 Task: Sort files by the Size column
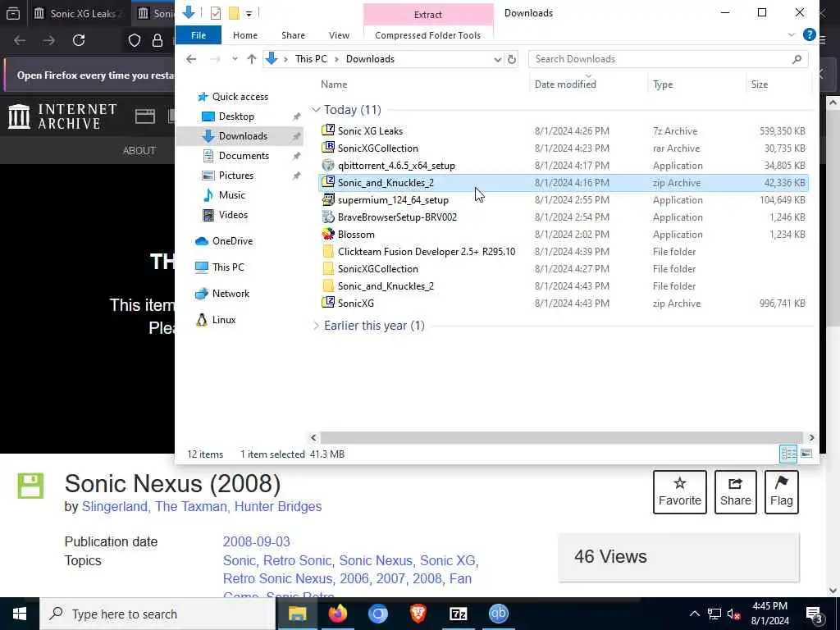click(x=759, y=84)
